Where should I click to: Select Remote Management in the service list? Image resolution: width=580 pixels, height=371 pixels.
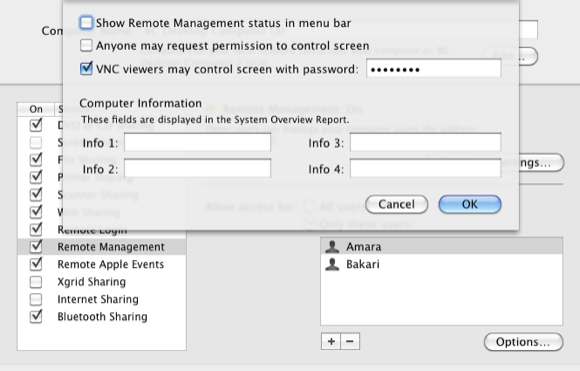(102, 247)
